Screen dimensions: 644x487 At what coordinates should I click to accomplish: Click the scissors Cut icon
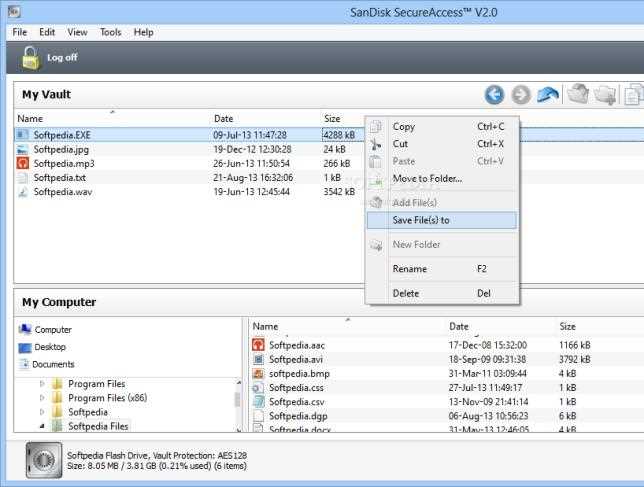376,144
